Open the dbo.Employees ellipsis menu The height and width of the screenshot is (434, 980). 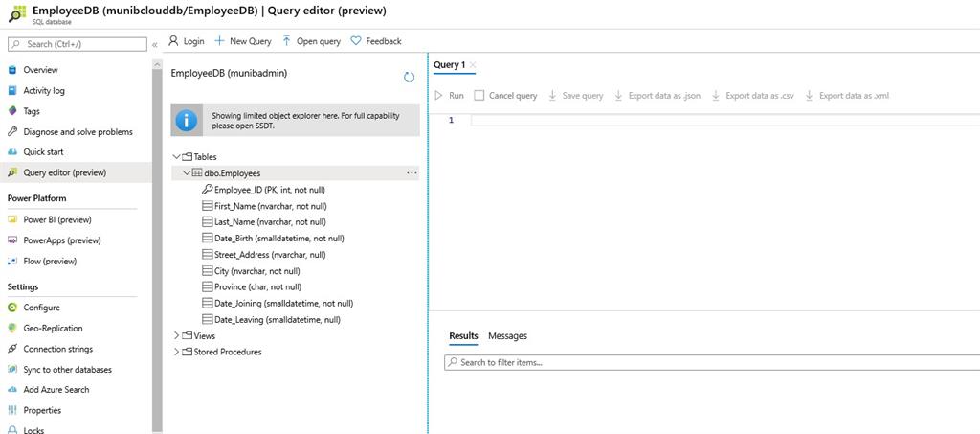412,173
